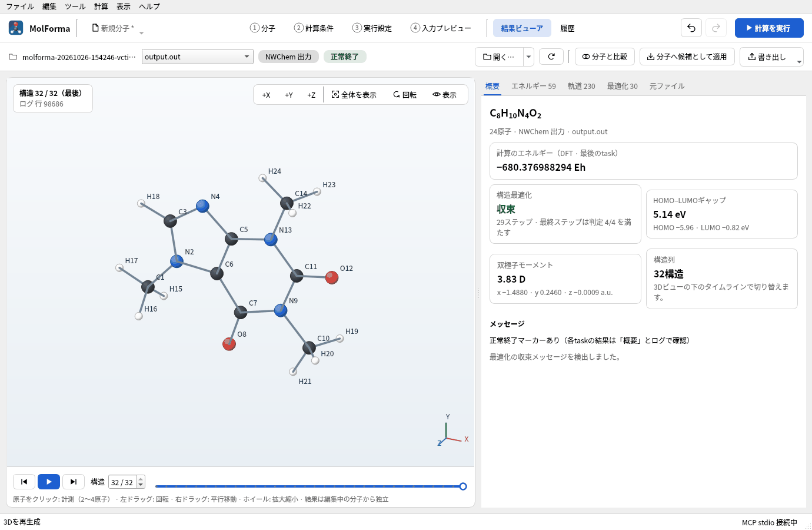Switch to the エネルギー 59 tab
This screenshot has height=530, width=812.
pos(534,86)
